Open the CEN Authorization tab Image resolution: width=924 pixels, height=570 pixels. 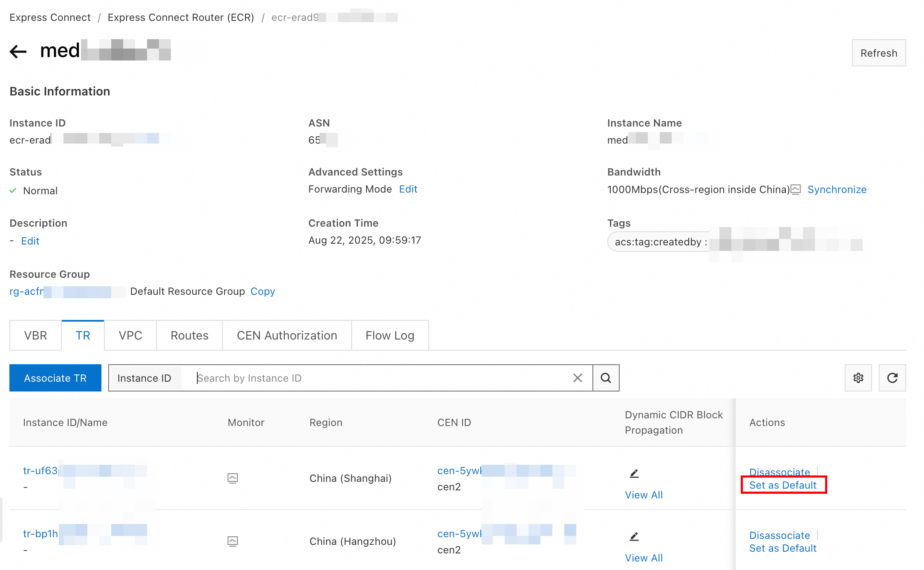point(287,336)
